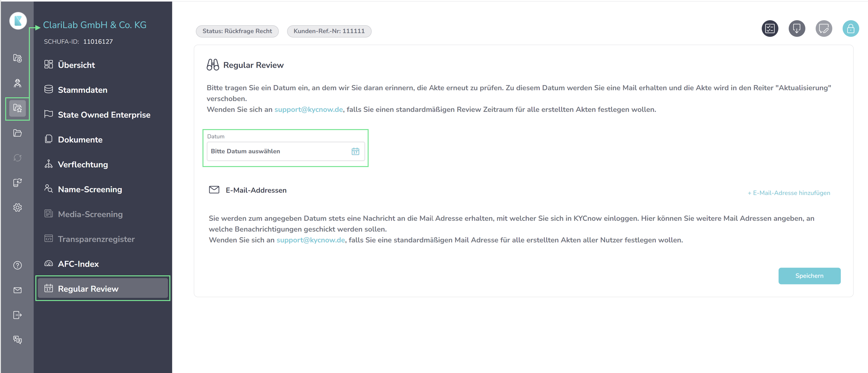Open the person/worker icon in sidebar
Screen dimensions: 868x373
click(18, 83)
